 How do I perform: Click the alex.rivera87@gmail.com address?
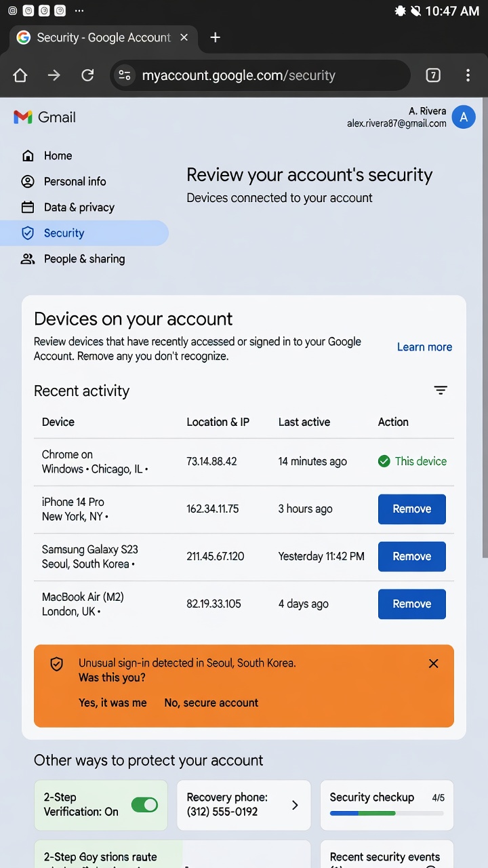point(396,123)
